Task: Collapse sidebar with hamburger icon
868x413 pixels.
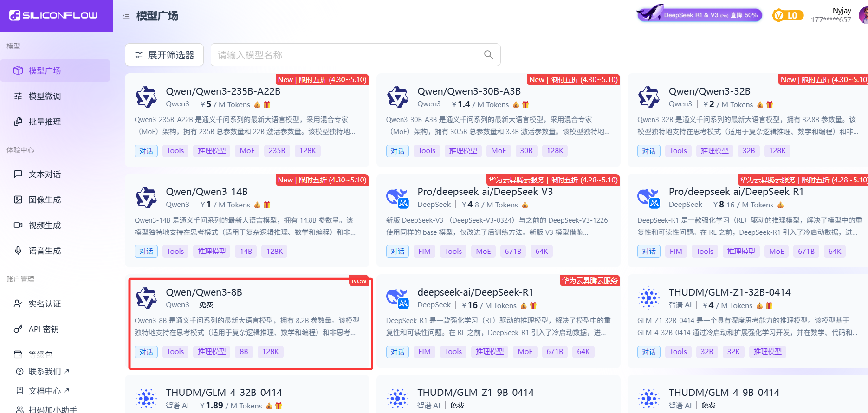Action: [x=126, y=16]
